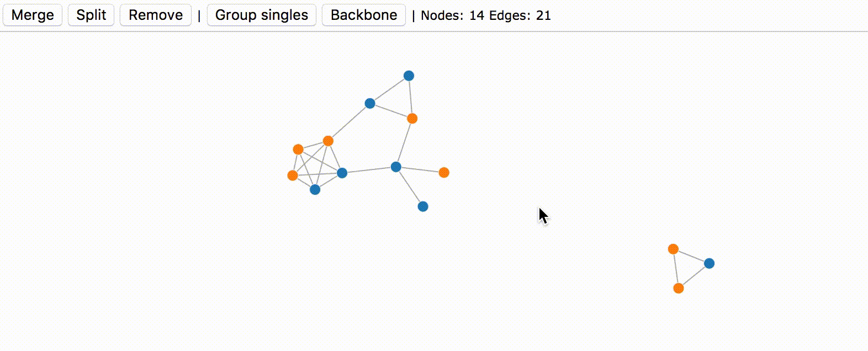Select the blue node in the separate small triangle
Screen dimensions: 868x351
(709, 263)
